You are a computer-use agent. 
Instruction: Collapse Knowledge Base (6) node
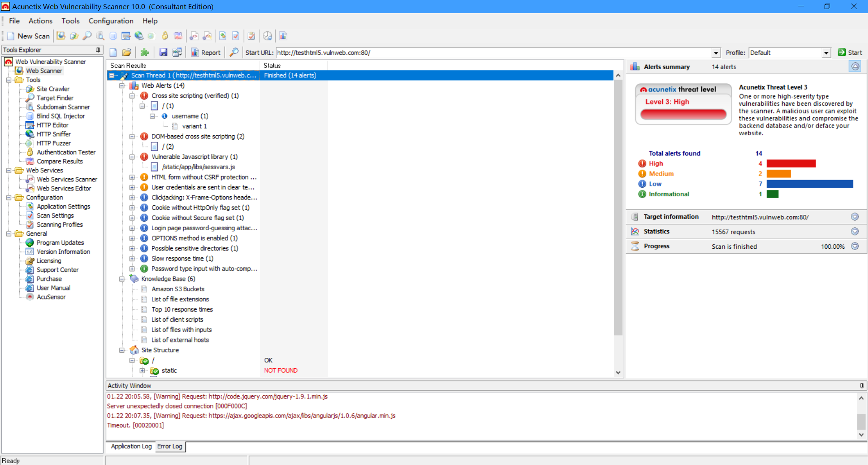tap(122, 279)
